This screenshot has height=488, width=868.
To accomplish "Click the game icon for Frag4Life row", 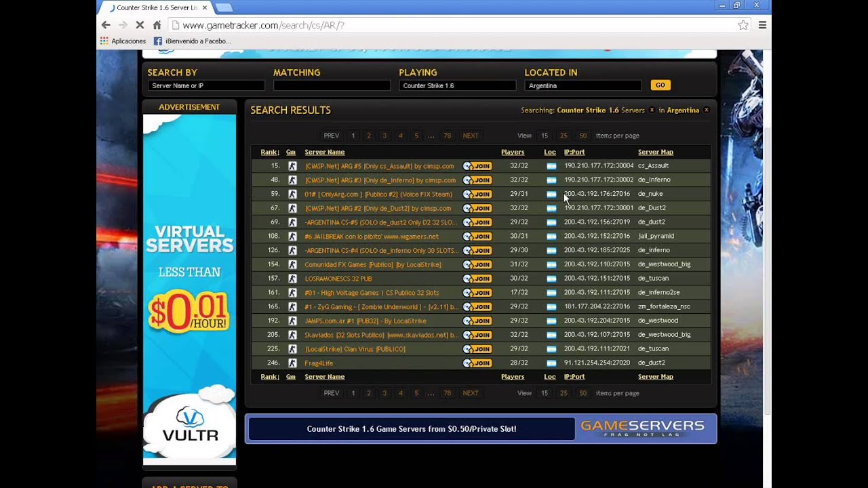I will pos(292,363).
